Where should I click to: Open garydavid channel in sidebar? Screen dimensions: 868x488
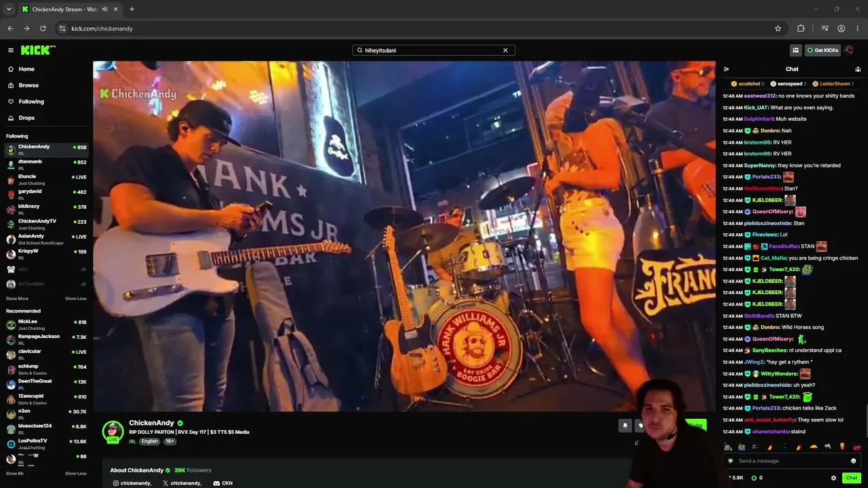(46, 193)
